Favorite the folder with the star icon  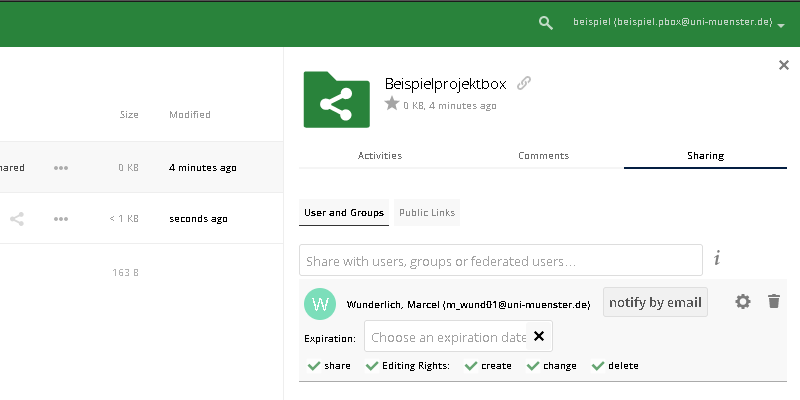point(392,104)
